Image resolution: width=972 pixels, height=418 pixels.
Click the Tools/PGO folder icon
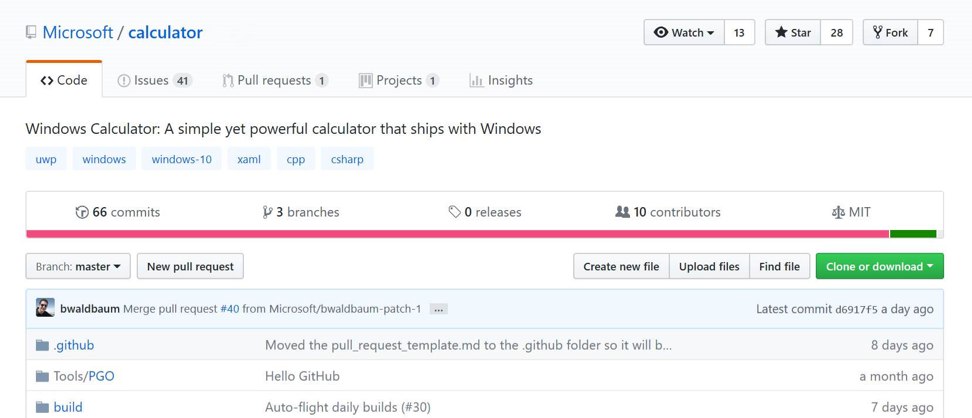click(x=42, y=376)
